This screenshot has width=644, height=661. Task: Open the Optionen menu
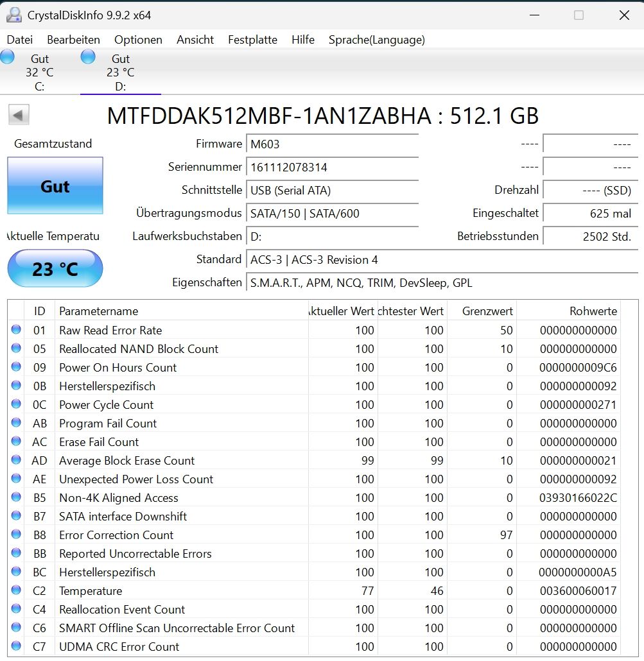(x=138, y=40)
